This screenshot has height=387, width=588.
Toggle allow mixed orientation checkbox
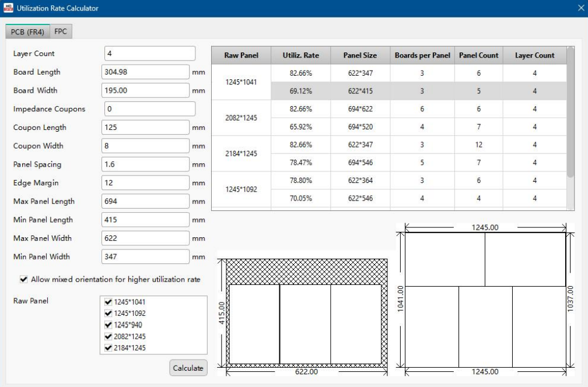(23, 279)
